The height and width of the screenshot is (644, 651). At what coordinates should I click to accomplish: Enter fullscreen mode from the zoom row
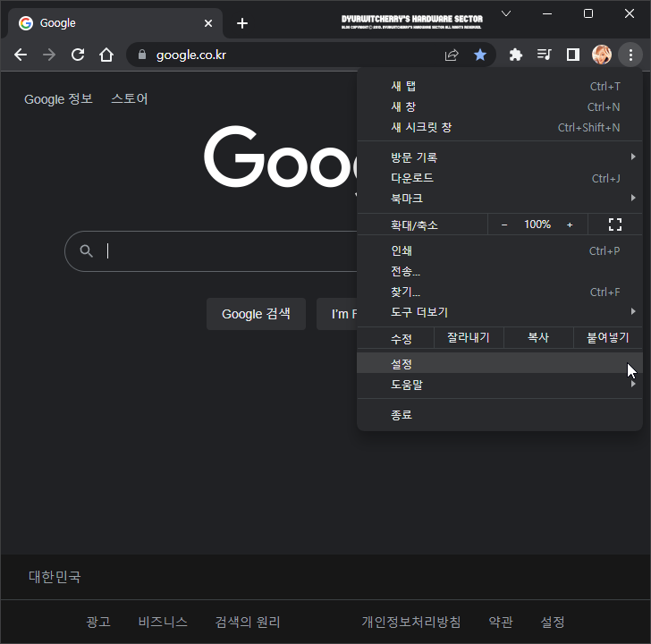(615, 225)
